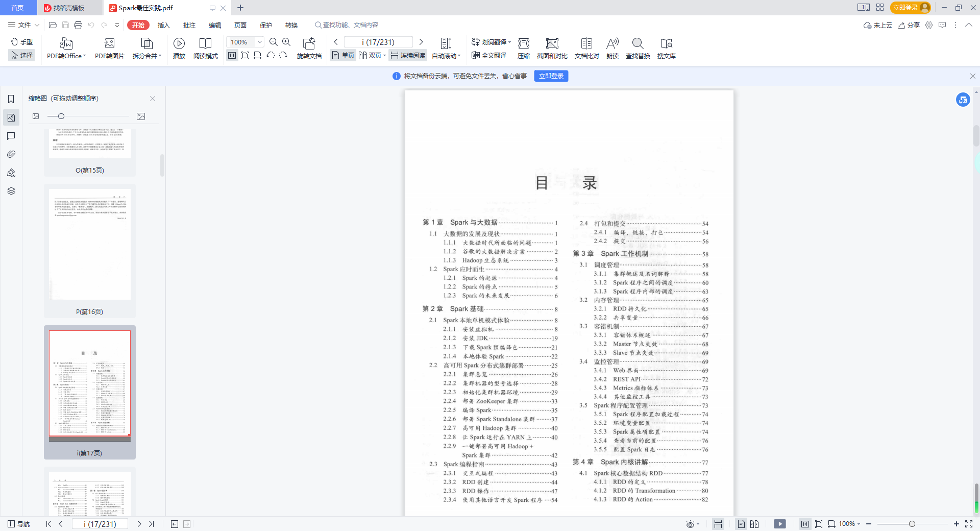
Task: Toggle thumbnail panel icon in left sidebar
Action: pyautogui.click(x=11, y=117)
